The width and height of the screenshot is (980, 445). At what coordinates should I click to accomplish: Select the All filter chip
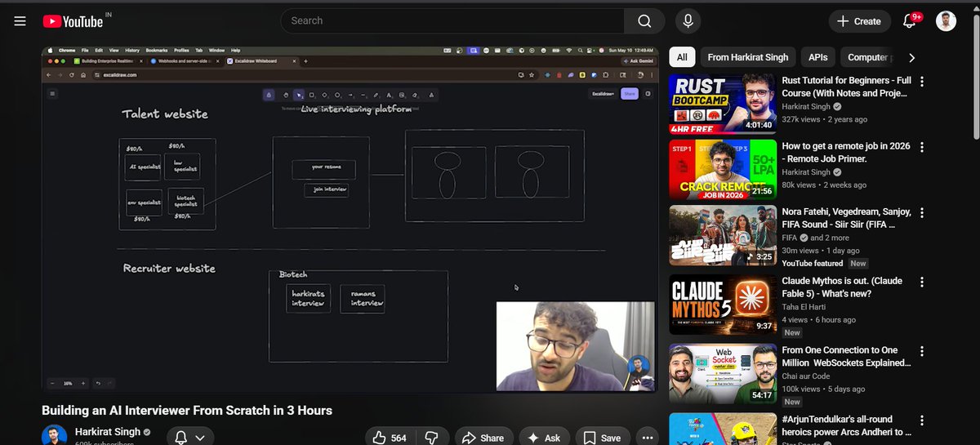(x=682, y=57)
